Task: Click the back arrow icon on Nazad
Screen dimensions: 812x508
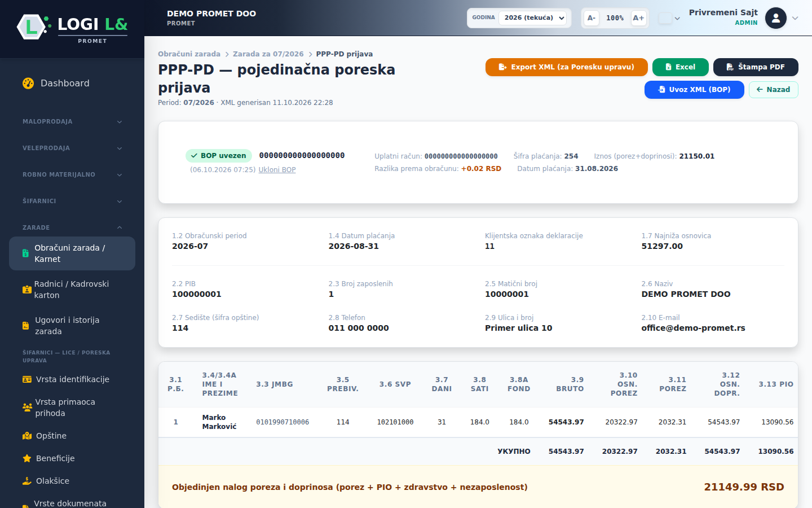Action: coord(760,90)
